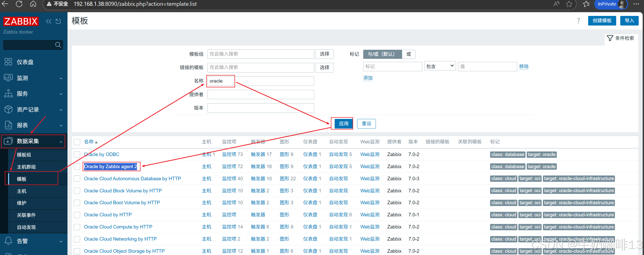Viewport: 644px width, 255px height.
Task: Expand the 告警 alerts menu
Action: (x=34, y=241)
